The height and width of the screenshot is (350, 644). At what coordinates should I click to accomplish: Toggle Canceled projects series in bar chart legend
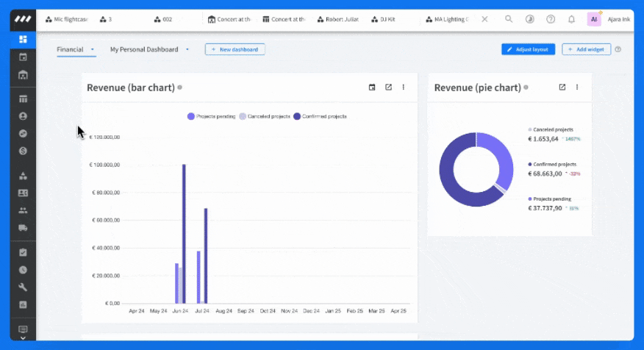265,116
